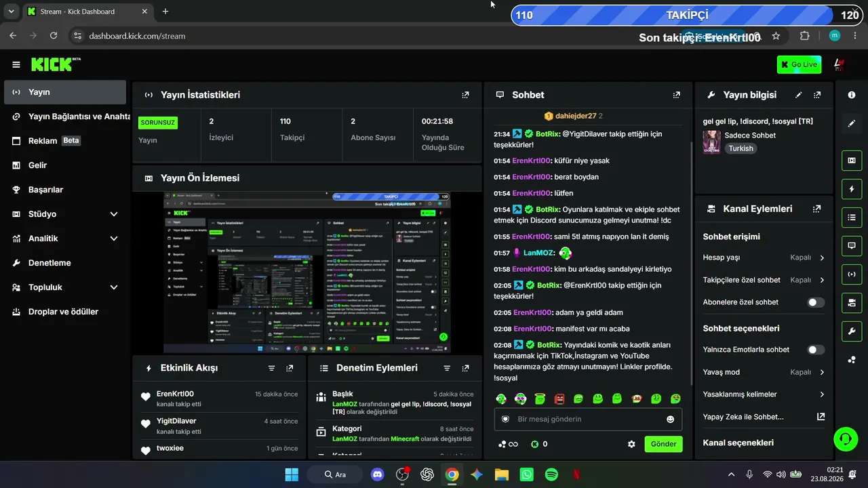Go to the Gelir page
Viewport: 868px width, 488px height.
coord(65,165)
